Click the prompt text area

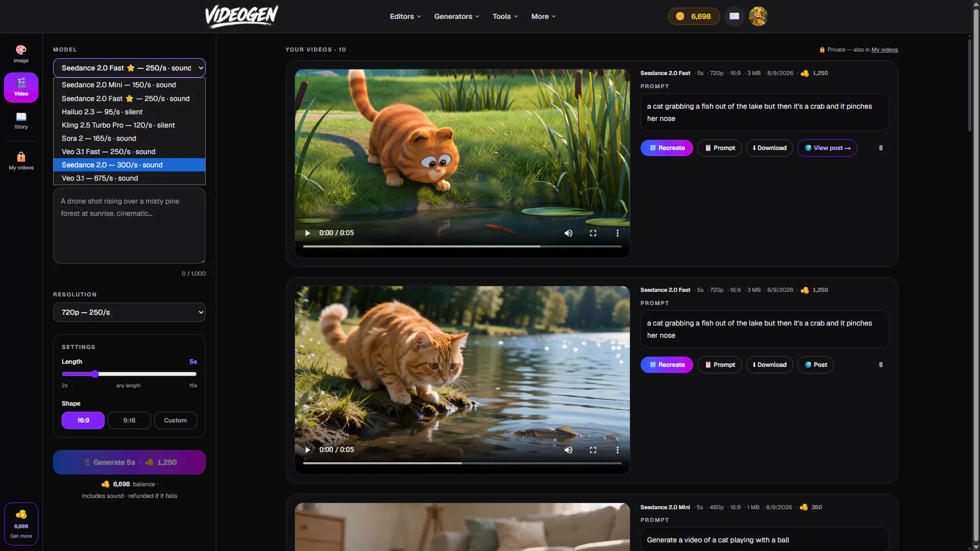129,226
